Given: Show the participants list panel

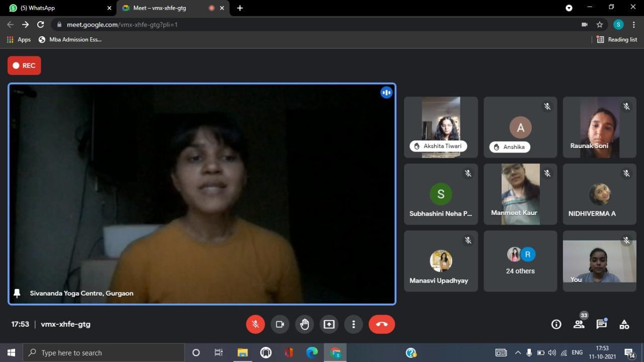Looking at the screenshot, I should 579,325.
